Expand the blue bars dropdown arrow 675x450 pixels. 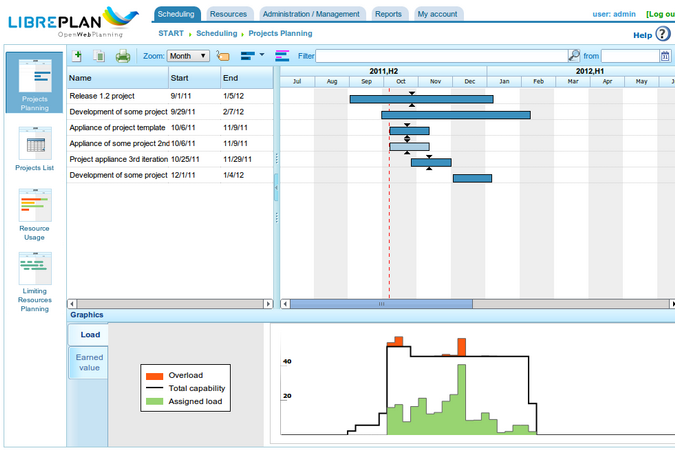click(262, 55)
